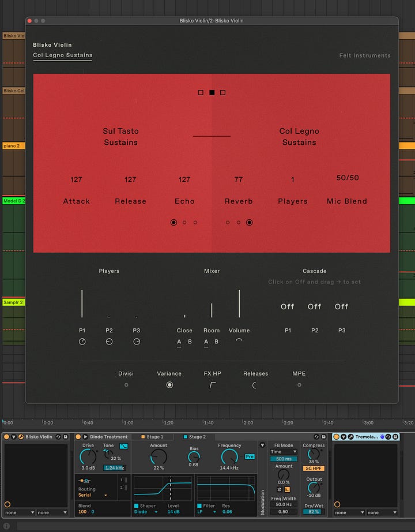Viewport: 415px width, 532px height.
Task: Save Tremola device preset icon
Action: click(395, 437)
